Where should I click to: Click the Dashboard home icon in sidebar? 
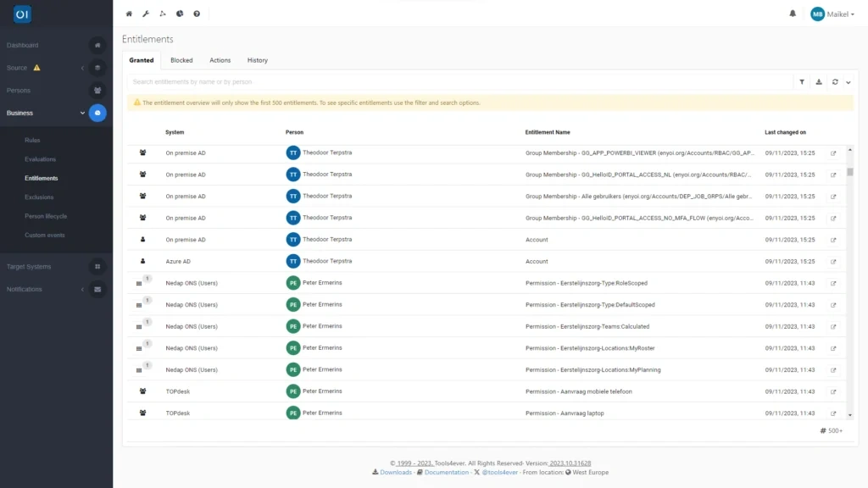point(97,46)
